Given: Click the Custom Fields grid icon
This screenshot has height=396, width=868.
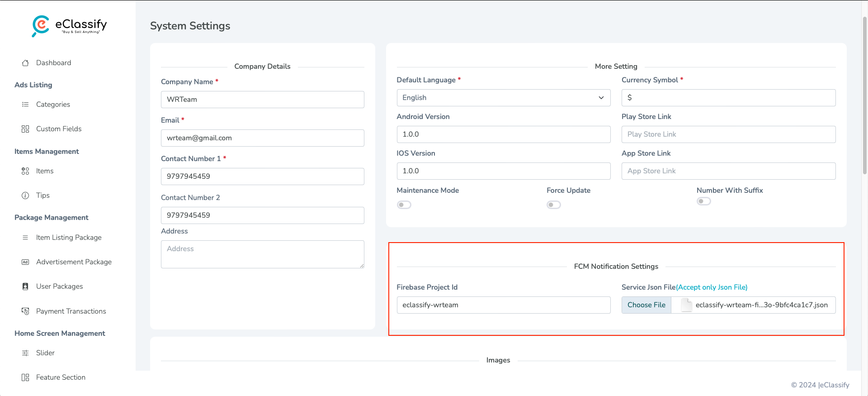Looking at the screenshot, I should [25, 129].
